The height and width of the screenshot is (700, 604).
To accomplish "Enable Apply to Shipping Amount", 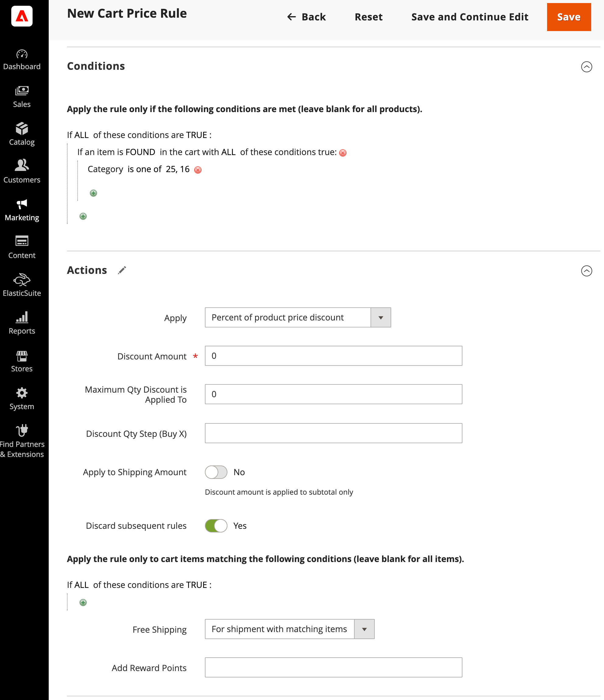I will 216,472.
